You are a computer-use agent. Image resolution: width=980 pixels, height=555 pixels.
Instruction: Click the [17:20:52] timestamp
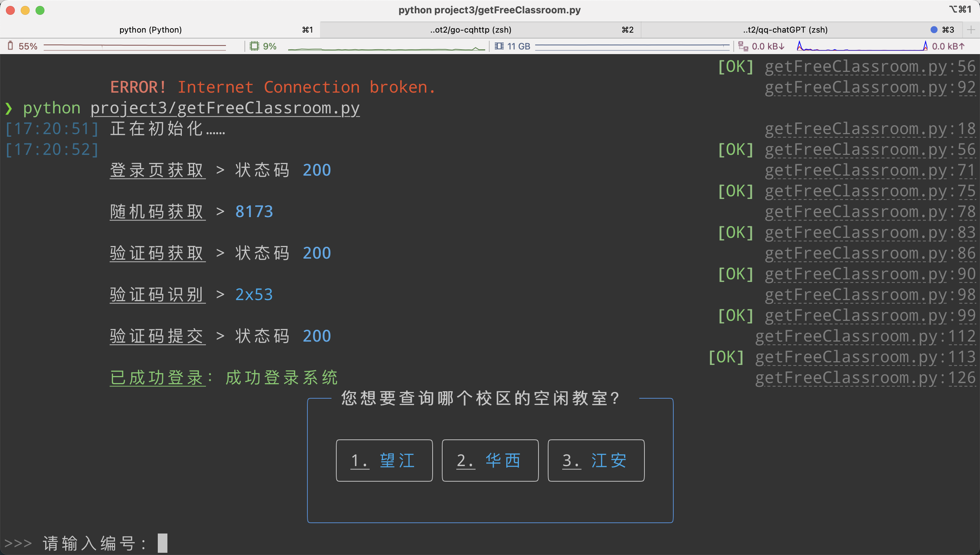(x=52, y=150)
